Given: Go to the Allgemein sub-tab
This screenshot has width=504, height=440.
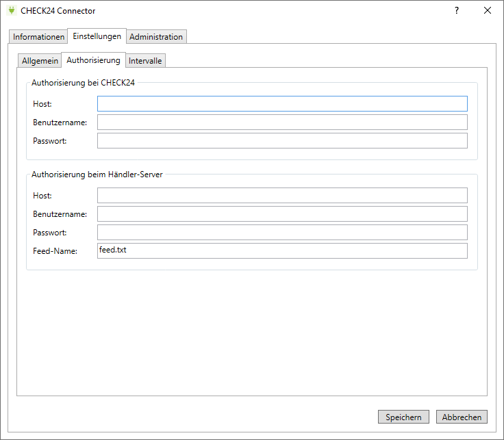Looking at the screenshot, I should point(40,61).
